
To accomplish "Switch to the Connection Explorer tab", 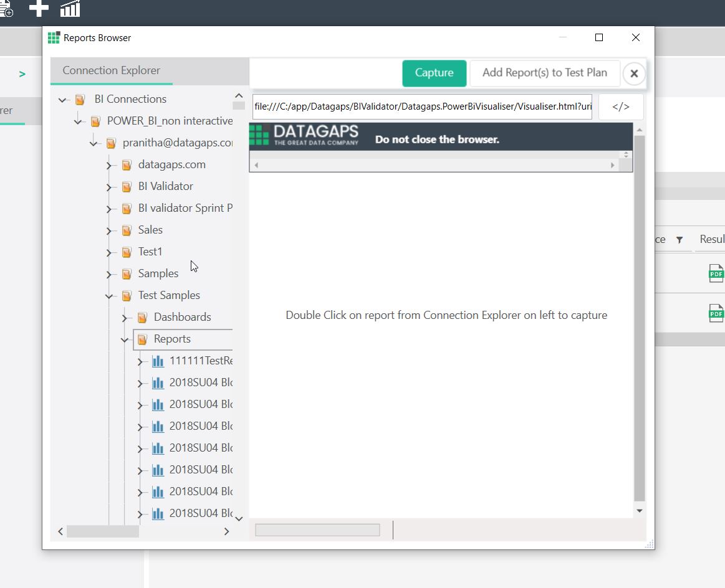I will tap(112, 70).
